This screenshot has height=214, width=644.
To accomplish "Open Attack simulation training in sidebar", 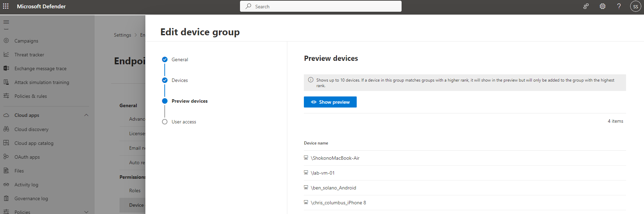I will tap(42, 82).
